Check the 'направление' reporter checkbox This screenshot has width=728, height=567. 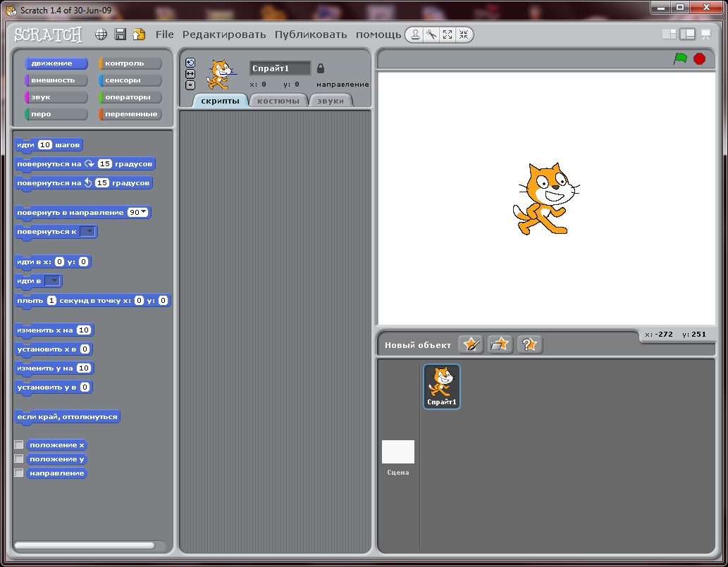[x=19, y=473]
